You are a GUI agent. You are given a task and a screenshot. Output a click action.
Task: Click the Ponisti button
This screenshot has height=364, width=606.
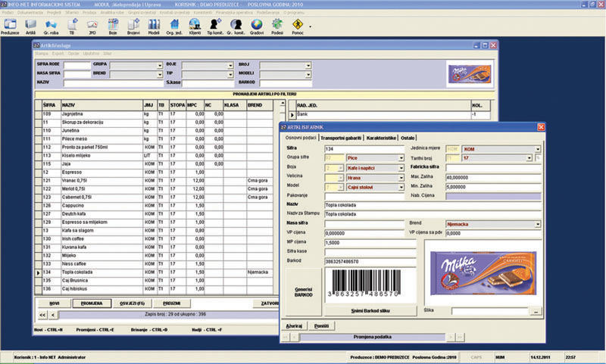321,326
